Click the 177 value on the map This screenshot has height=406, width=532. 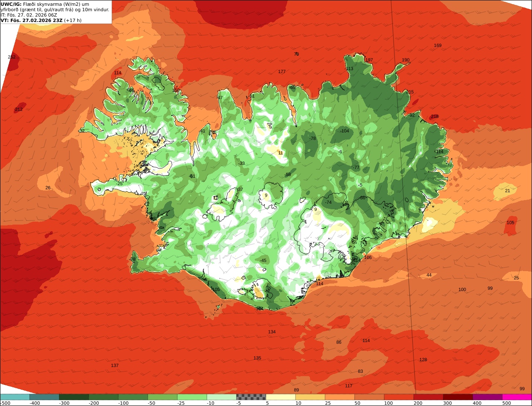282,71
